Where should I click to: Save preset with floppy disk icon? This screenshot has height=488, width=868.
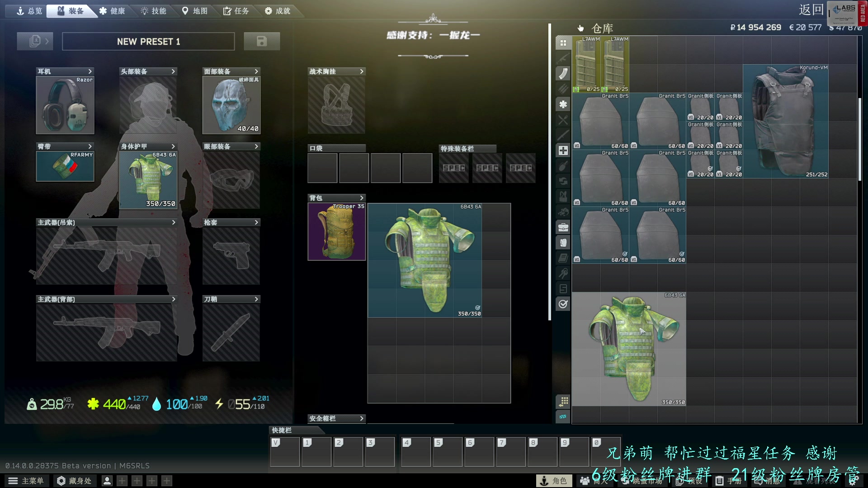click(262, 41)
